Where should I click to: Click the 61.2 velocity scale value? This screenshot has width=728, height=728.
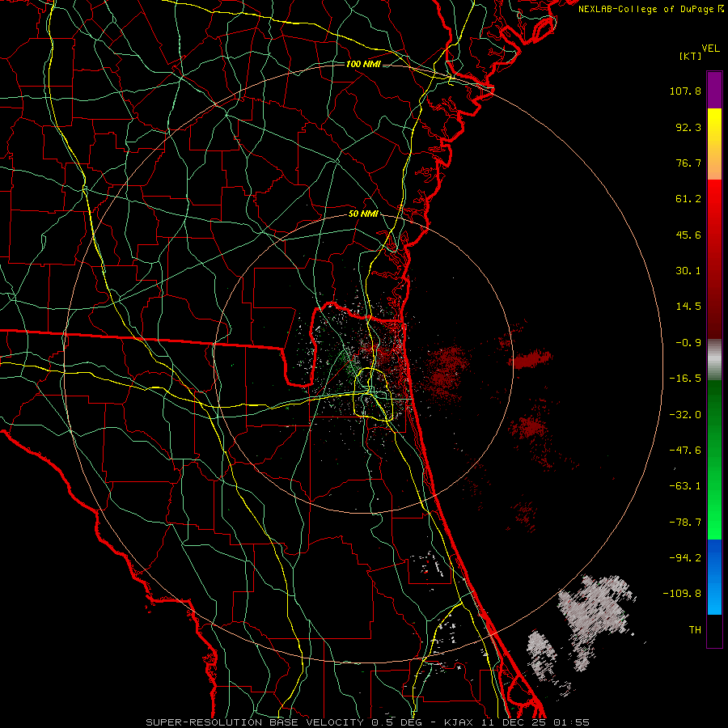coord(688,199)
